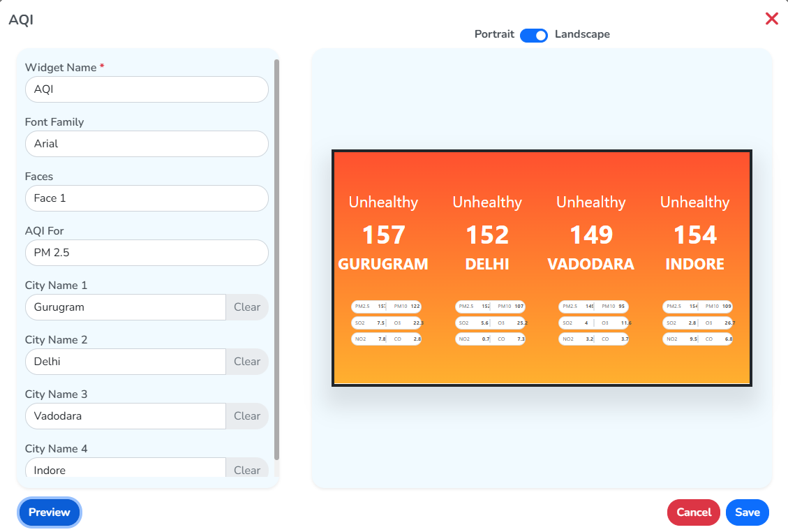Click AQI value 152 in preview
This screenshot has width=788, height=532.
(x=487, y=235)
